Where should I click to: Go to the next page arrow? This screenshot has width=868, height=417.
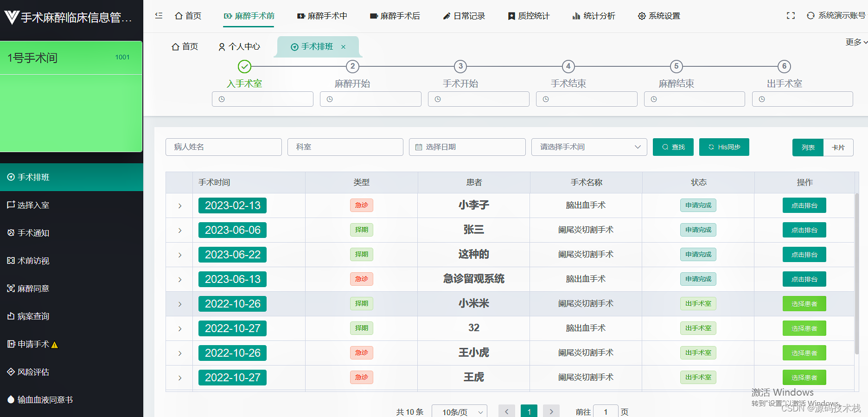coord(551,411)
